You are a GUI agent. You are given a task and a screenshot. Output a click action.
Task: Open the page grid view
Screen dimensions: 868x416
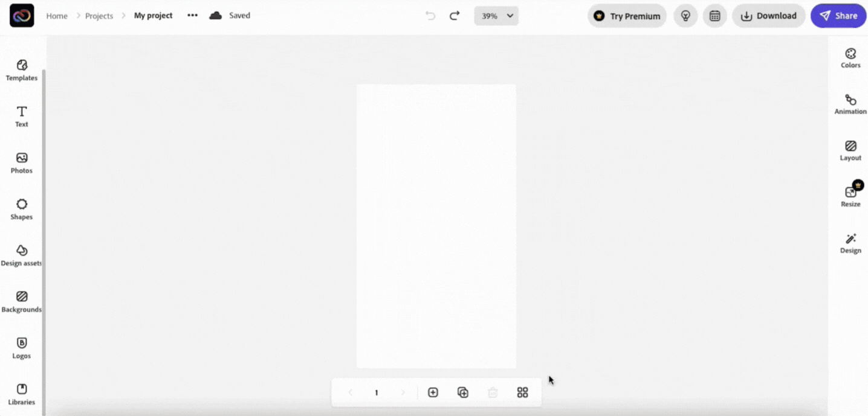pyautogui.click(x=523, y=392)
